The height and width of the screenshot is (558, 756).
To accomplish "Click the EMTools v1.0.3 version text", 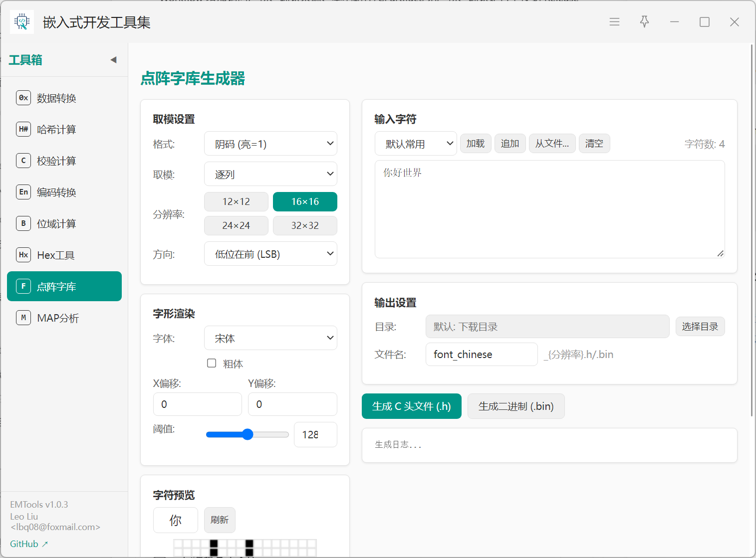I will pyautogui.click(x=39, y=505).
